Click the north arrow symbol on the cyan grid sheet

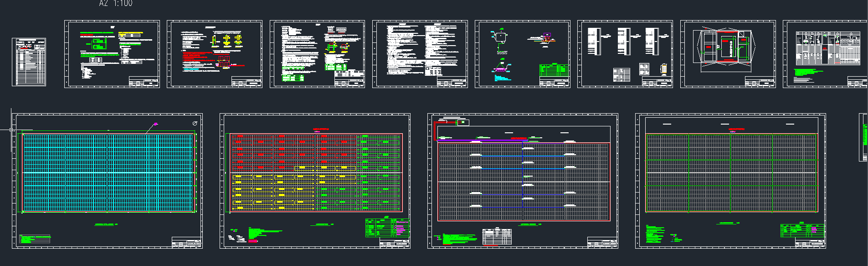[195, 124]
